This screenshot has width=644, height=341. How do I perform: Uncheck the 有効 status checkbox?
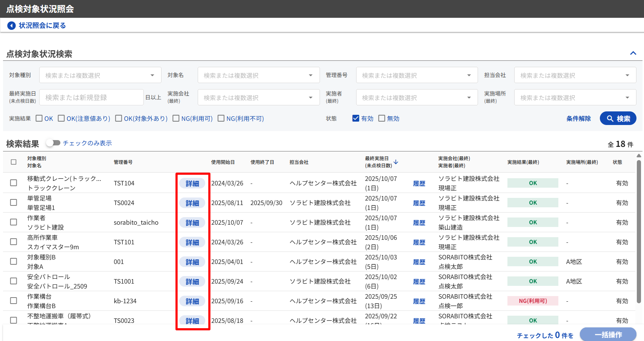[x=355, y=119]
